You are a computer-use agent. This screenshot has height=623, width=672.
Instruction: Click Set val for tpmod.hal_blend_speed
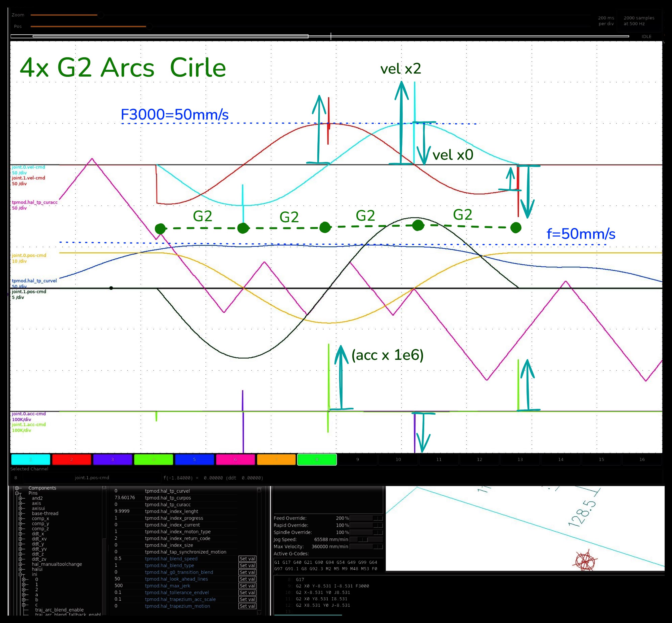coord(247,559)
